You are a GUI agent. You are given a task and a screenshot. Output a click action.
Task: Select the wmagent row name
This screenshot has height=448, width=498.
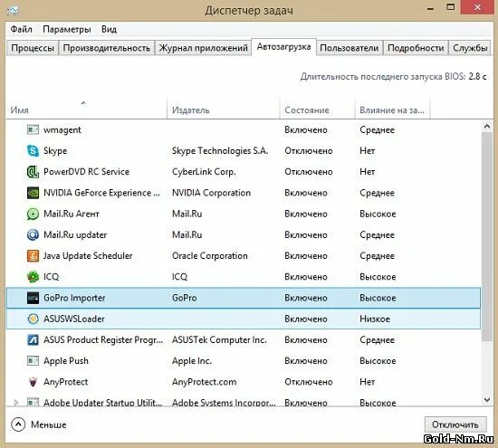tap(62, 130)
